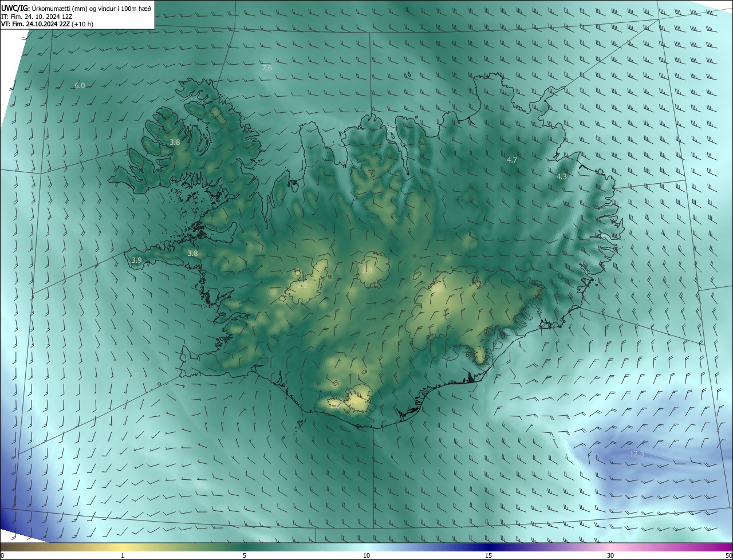The width and height of the screenshot is (733, 560).
Task: Click the 7.6 value label on the map
Action: [x=267, y=68]
